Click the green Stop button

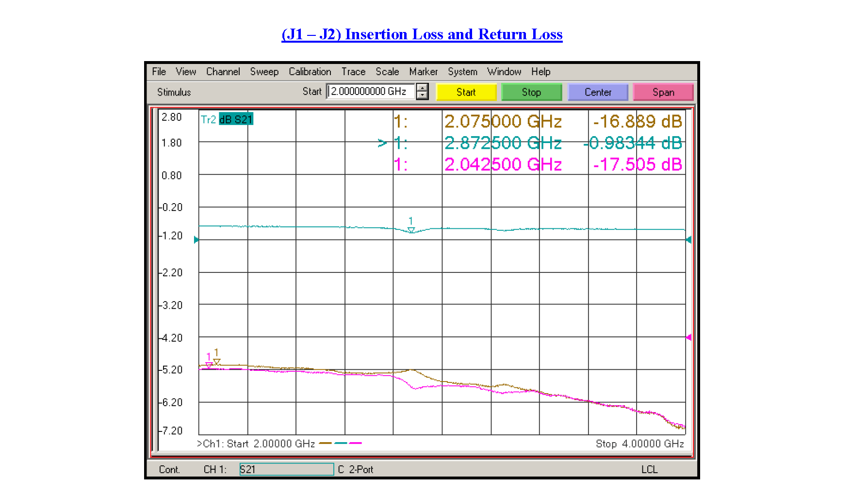pos(531,92)
